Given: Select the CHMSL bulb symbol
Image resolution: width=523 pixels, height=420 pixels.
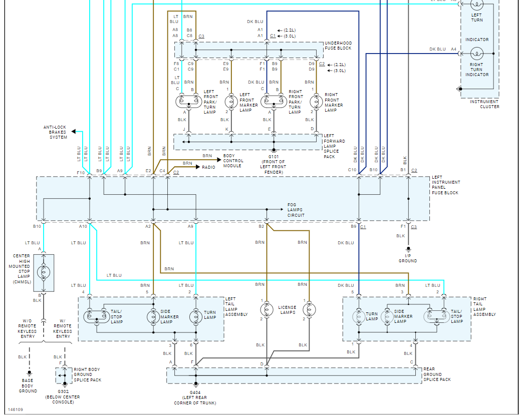Looking at the screenshot, I should pyautogui.click(x=44, y=272).
